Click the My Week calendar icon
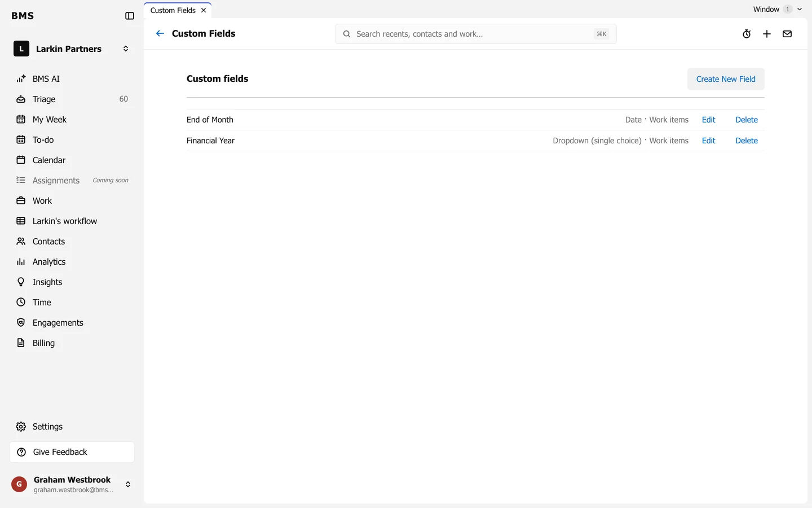 pyautogui.click(x=21, y=120)
